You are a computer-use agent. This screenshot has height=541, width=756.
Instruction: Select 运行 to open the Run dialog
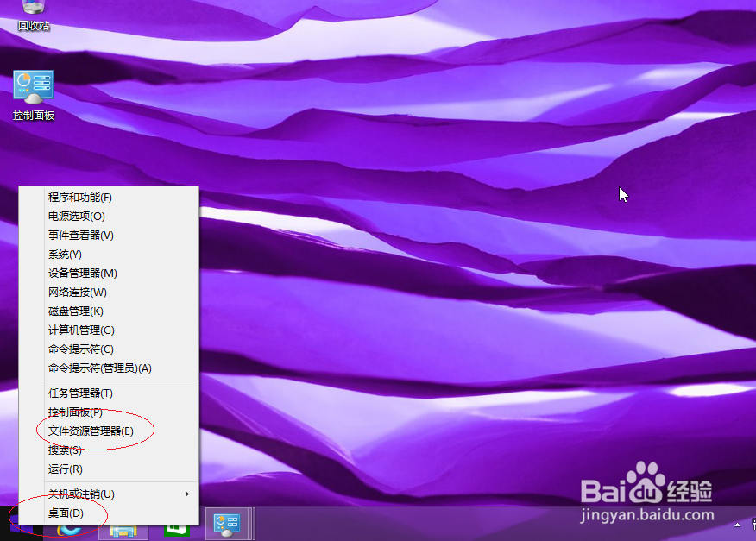tap(65, 469)
